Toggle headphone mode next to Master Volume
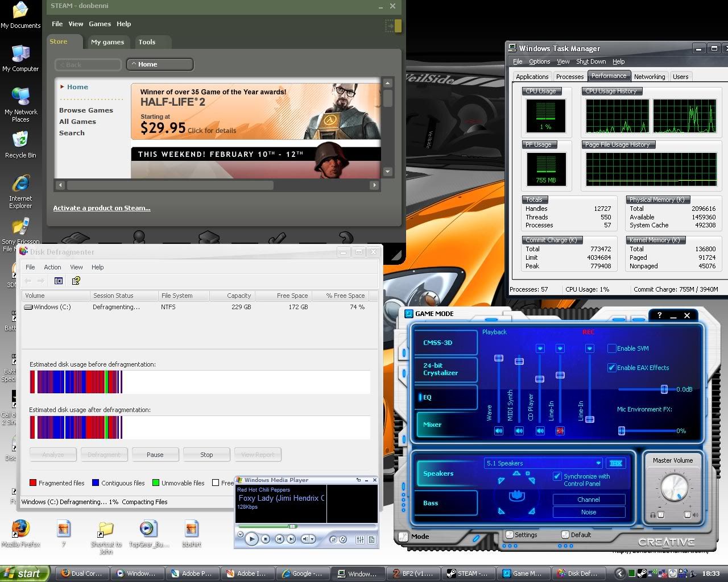 (660, 515)
